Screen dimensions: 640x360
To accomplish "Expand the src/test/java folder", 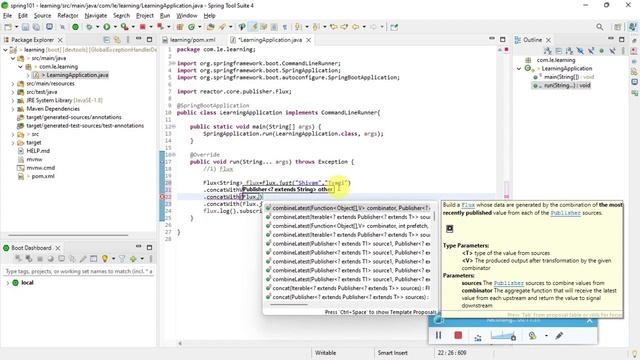I will pos(13,92).
